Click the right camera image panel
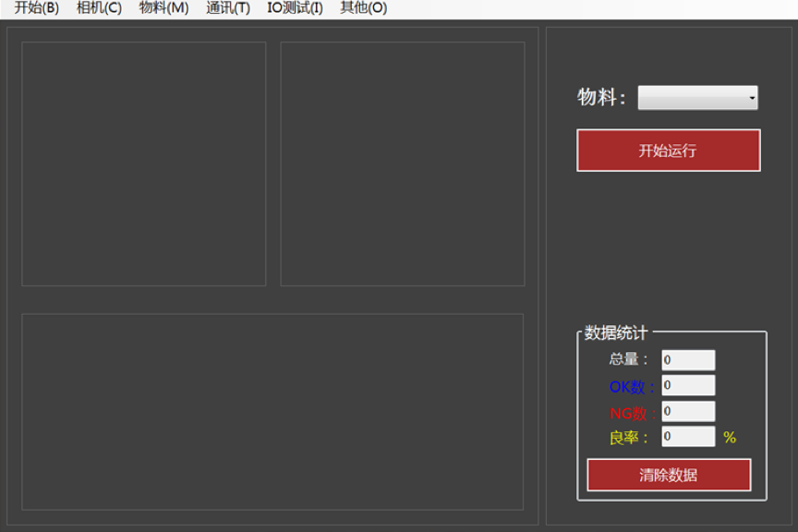Viewport: 798px width, 532px height. point(403,163)
